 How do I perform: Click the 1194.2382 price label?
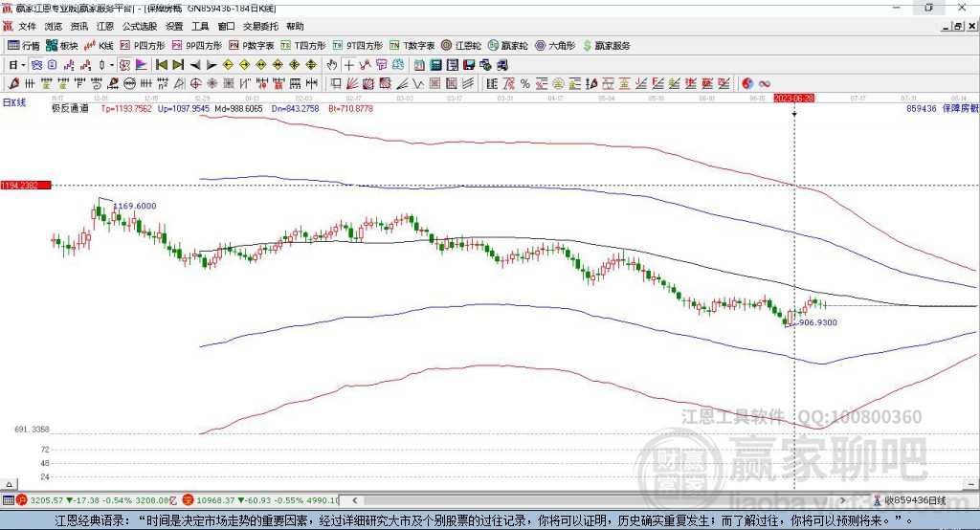point(26,185)
